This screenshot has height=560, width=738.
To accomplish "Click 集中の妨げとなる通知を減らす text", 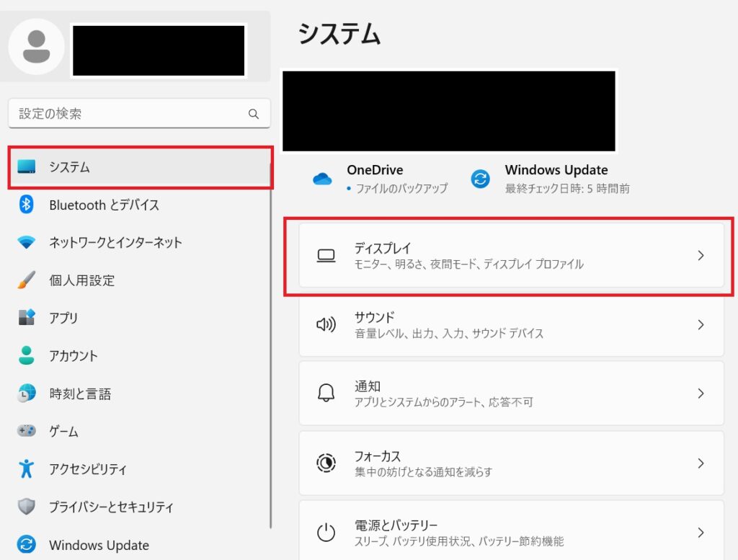I will click(x=423, y=471).
